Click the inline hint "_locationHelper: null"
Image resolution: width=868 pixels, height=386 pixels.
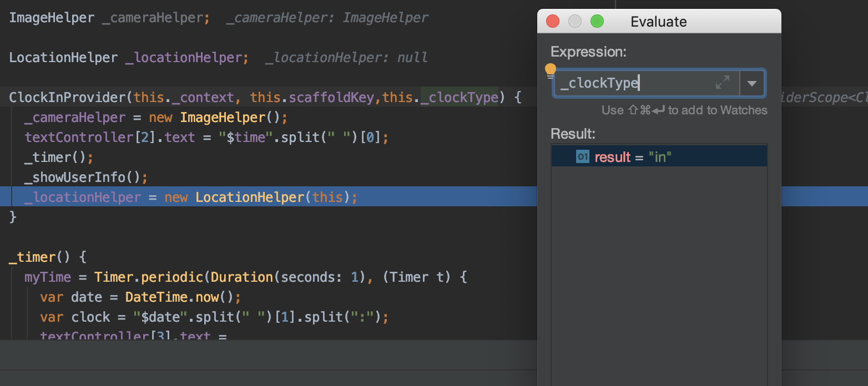click(346, 58)
